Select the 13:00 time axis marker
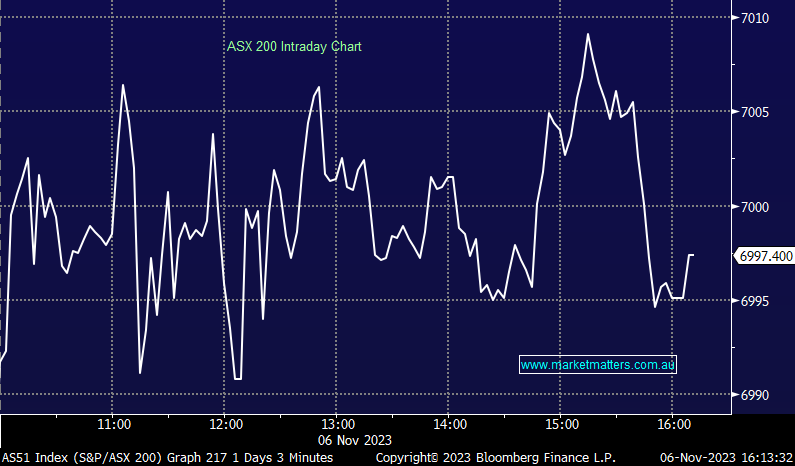 pos(338,424)
